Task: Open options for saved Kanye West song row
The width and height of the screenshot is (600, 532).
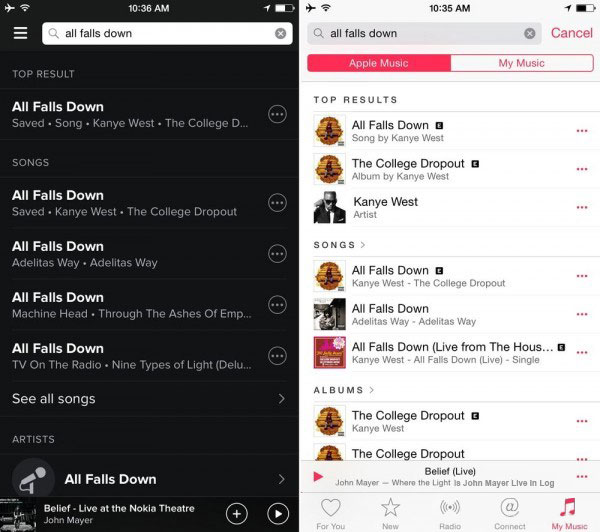Action: (x=277, y=203)
